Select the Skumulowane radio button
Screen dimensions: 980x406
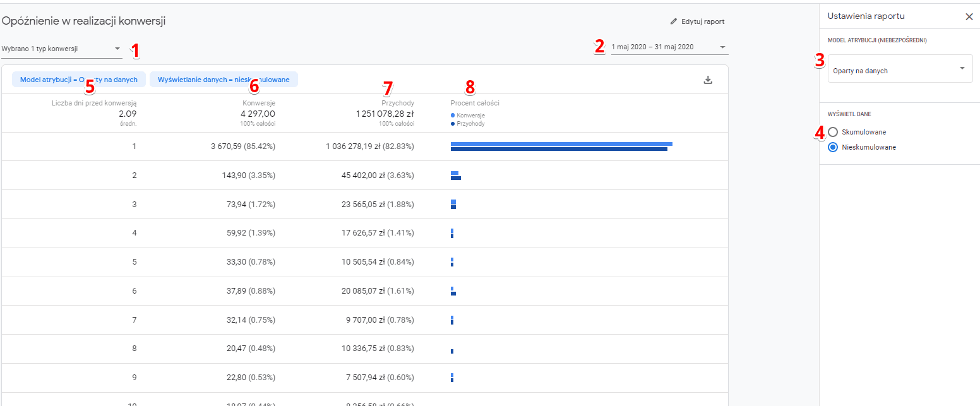(833, 132)
